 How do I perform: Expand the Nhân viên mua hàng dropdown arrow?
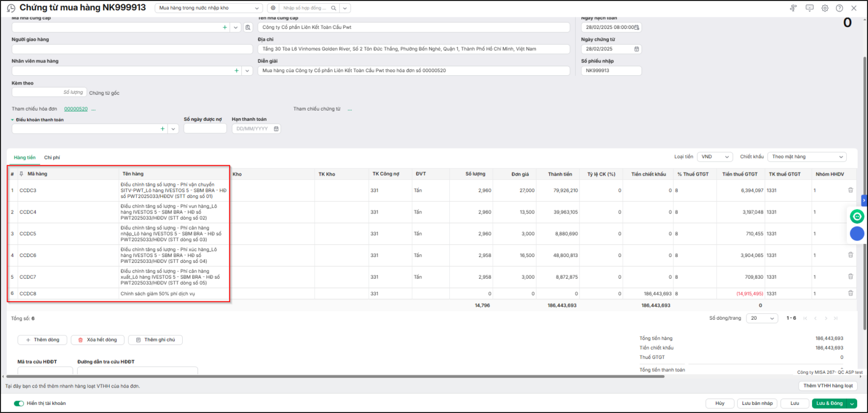[x=247, y=70]
